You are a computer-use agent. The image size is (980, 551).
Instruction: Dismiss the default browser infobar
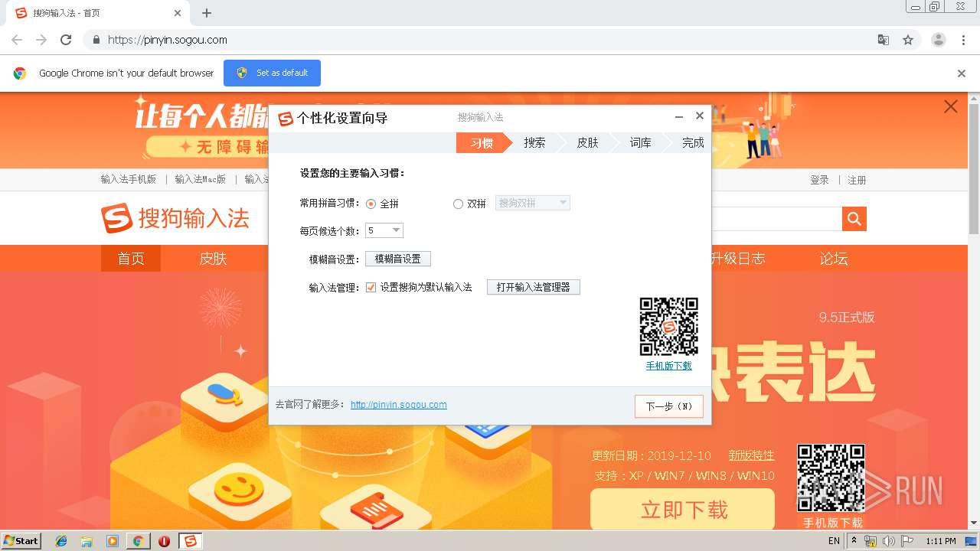pyautogui.click(x=962, y=73)
